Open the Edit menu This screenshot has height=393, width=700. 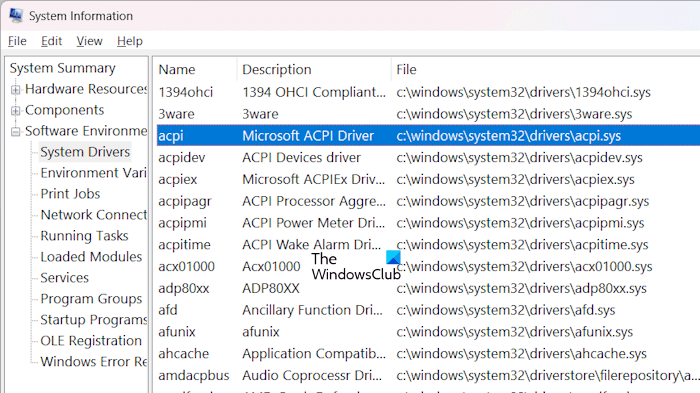(x=51, y=41)
